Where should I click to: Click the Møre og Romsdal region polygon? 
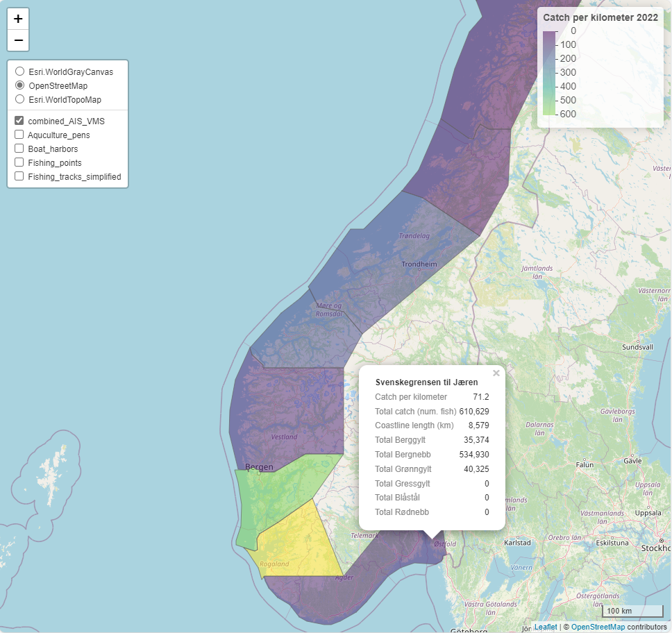319,319
